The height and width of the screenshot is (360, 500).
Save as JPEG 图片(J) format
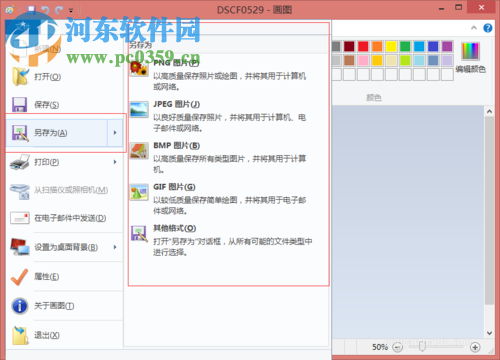(x=227, y=116)
